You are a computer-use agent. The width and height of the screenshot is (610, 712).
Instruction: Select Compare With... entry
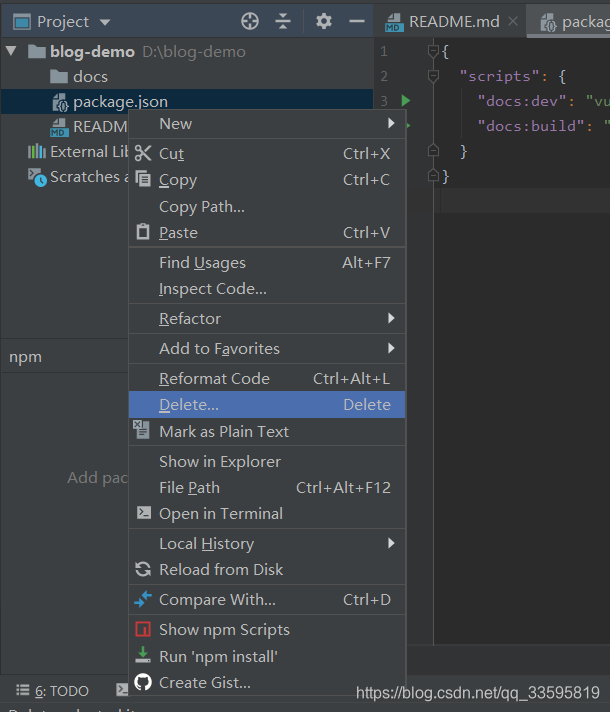tap(267, 600)
